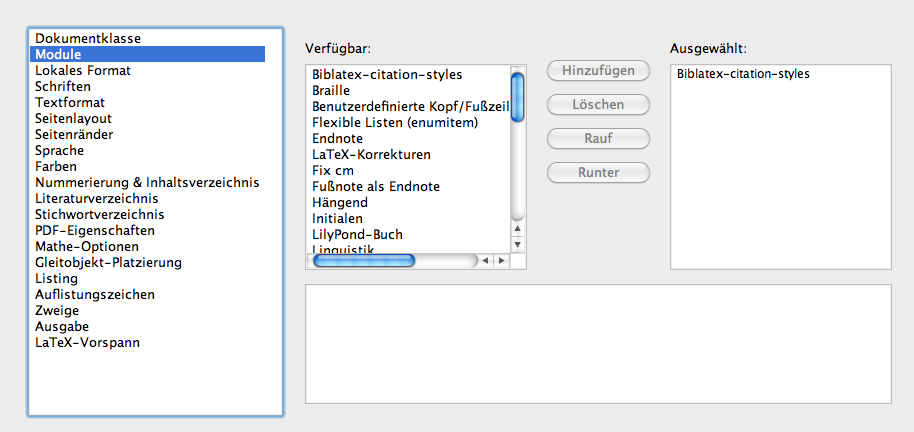Click the vertical scrollbar thumb of Verfügbar list
Screen dimensions: 914x432
tap(518, 96)
